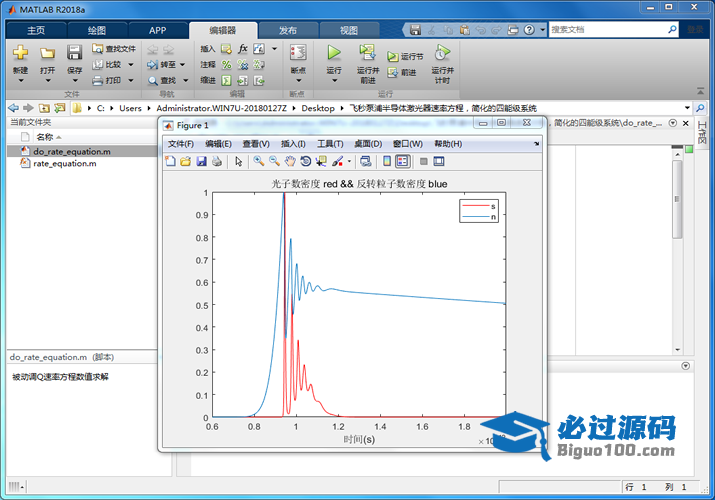Click the Zoom In tool in Figure 1
The height and width of the screenshot is (500, 715).
point(259,161)
